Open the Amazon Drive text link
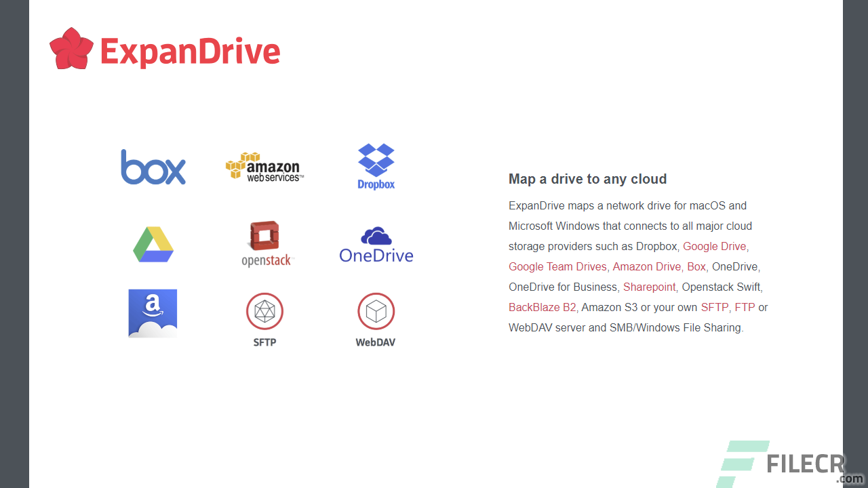Image resolution: width=868 pixels, height=488 pixels. click(x=646, y=267)
